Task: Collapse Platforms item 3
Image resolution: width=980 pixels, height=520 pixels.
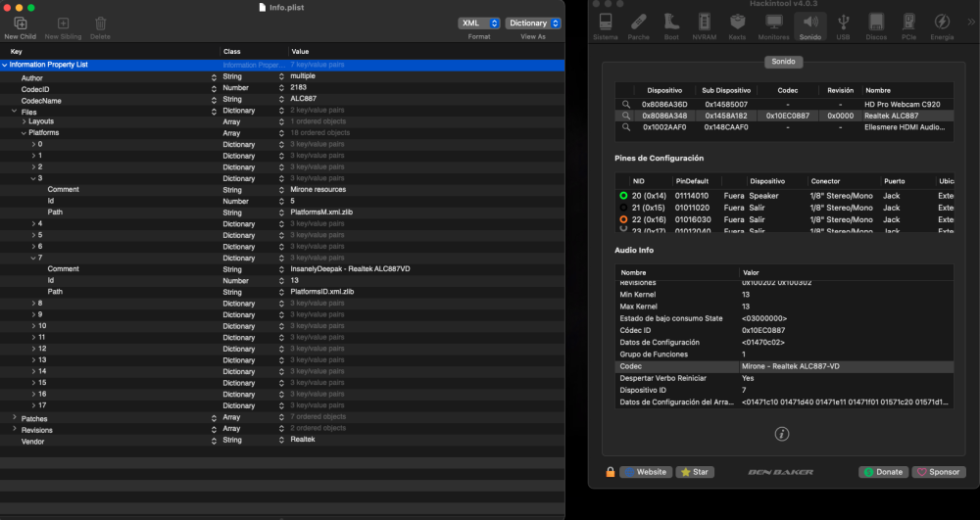Action: pyautogui.click(x=33, y=178)
